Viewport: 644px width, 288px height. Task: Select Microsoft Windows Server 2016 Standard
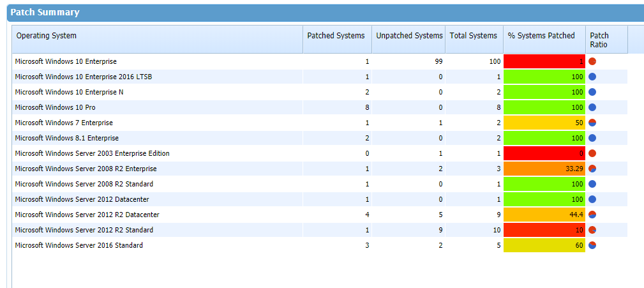[x=79, y=245]
